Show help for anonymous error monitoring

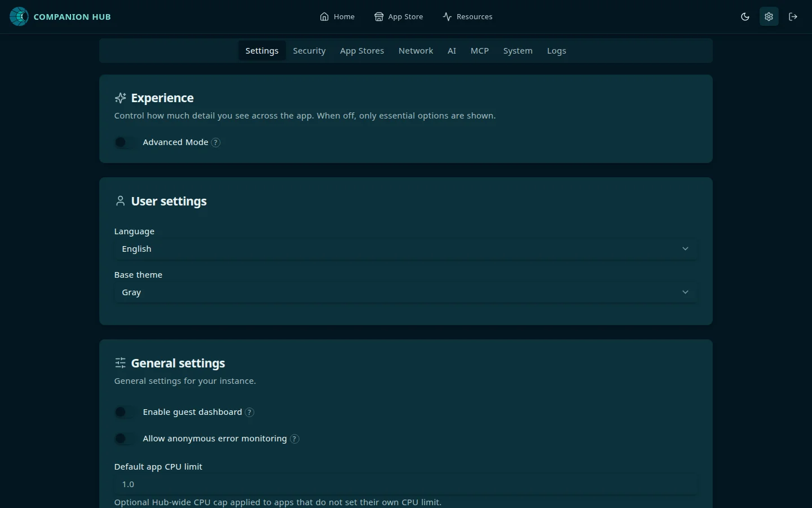(294, 439)
